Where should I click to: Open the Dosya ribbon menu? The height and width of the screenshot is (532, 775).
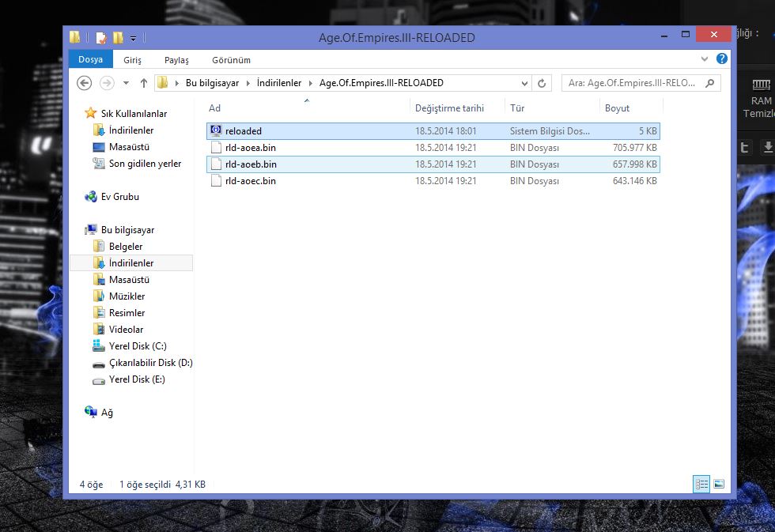(x=90, y=59)
